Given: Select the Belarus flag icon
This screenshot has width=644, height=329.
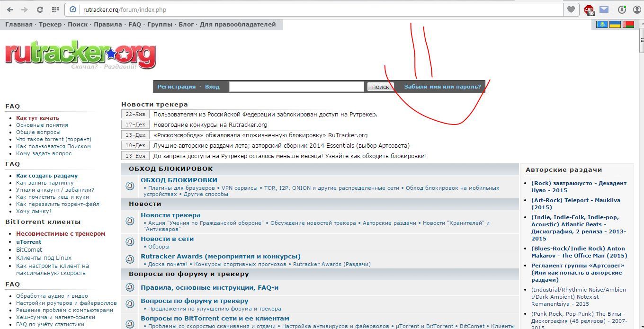Looking at the screenshot, I should pos(628,24).
